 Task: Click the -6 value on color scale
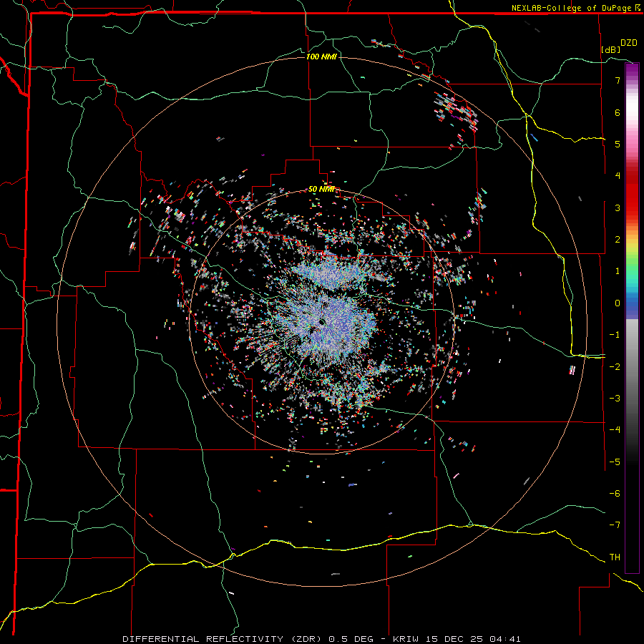[615, 494]
